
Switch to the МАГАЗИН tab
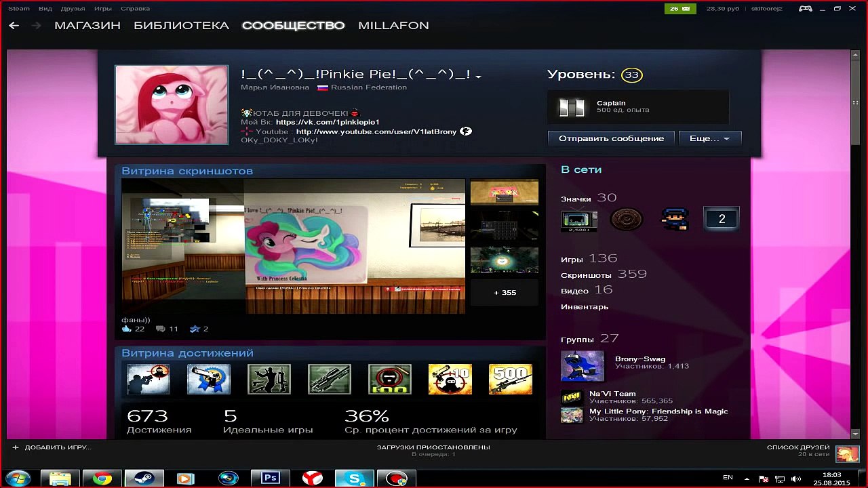(87, 26)
